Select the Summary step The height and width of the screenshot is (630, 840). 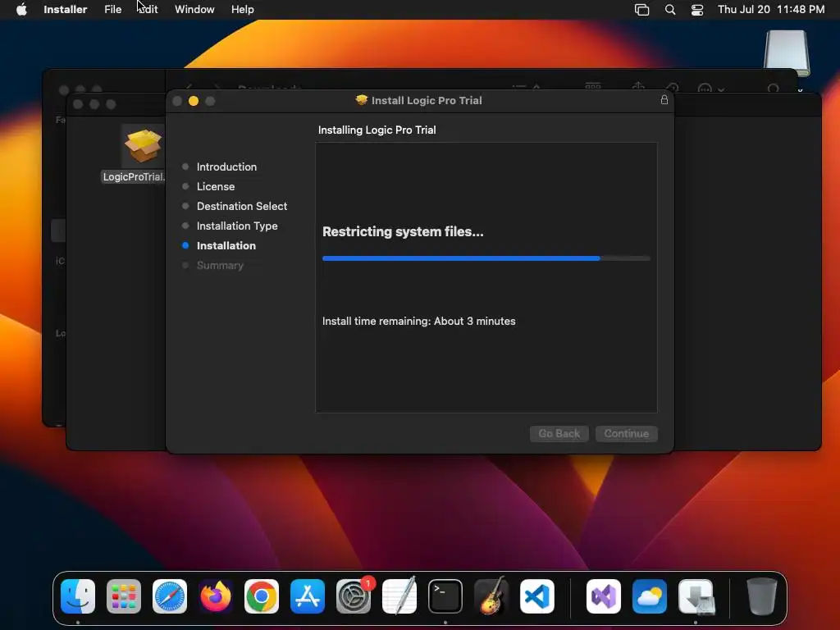coord(220,265)
